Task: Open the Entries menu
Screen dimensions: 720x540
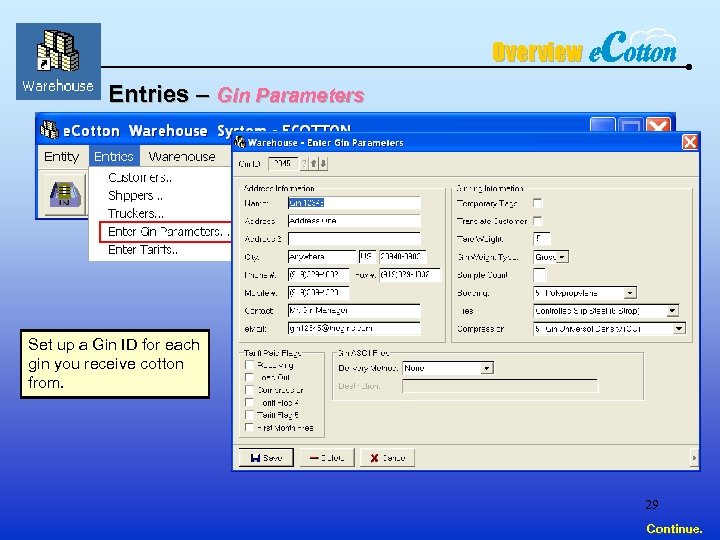Action: coord(114,157)
